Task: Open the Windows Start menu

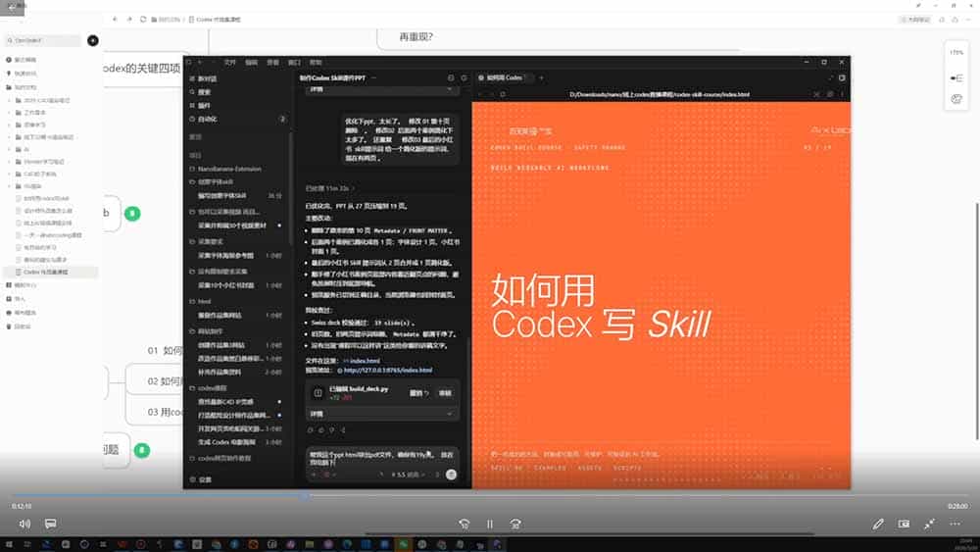Action: click(10, 544)
